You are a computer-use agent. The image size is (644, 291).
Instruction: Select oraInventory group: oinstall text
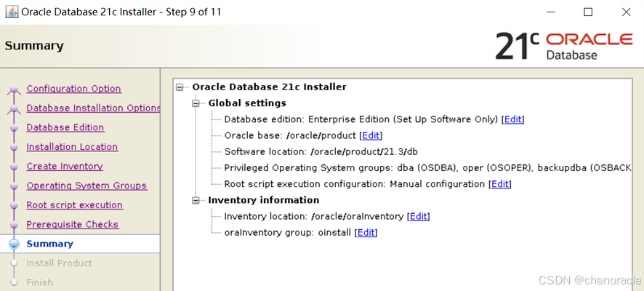pos(288,233)
